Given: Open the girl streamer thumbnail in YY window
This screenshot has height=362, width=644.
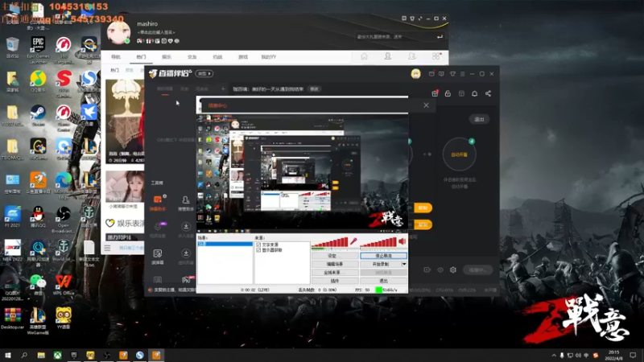Looking at the screenshot, I should pyautogui.click(x=125, y=187).
